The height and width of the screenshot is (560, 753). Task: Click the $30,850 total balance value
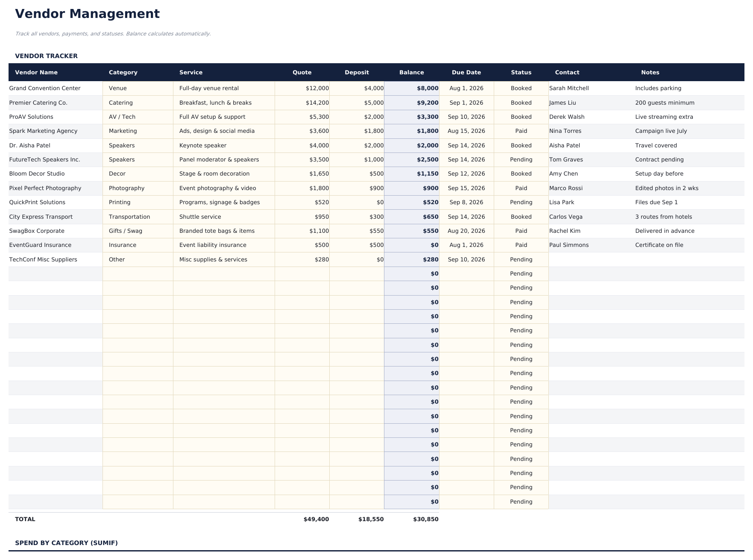[425, 519]
